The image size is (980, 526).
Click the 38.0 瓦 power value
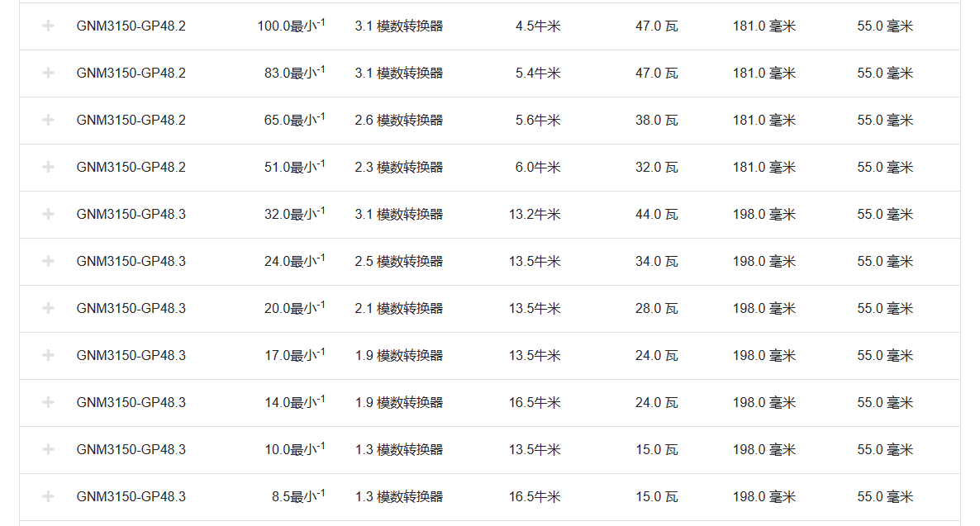coord(656,120)
